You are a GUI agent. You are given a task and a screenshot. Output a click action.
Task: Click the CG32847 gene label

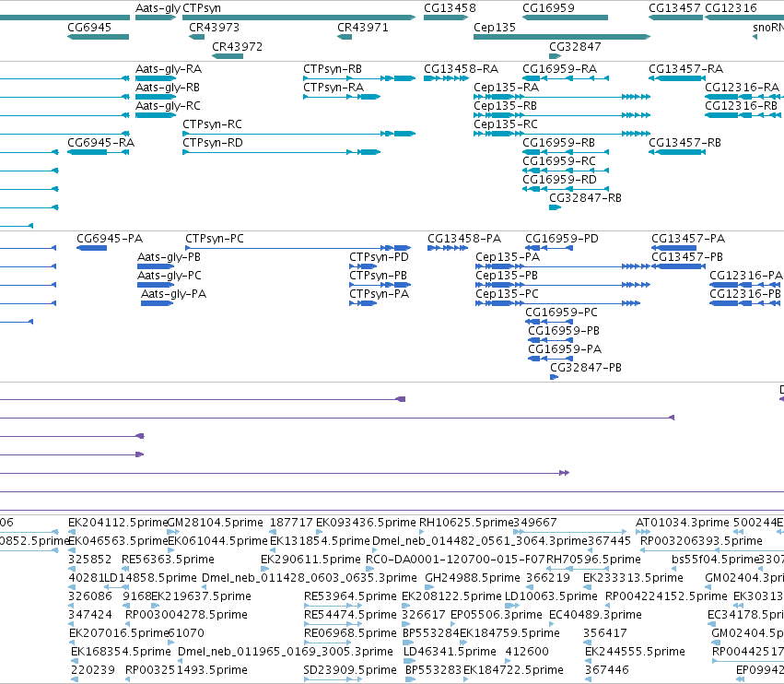click(x=575, y=46)
